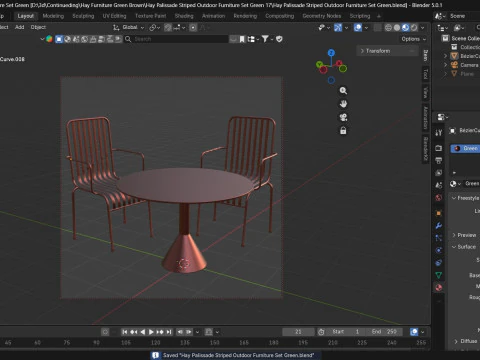480x360 pixels.
Task: Toggle the preview range clock icon
Action: 321,332
